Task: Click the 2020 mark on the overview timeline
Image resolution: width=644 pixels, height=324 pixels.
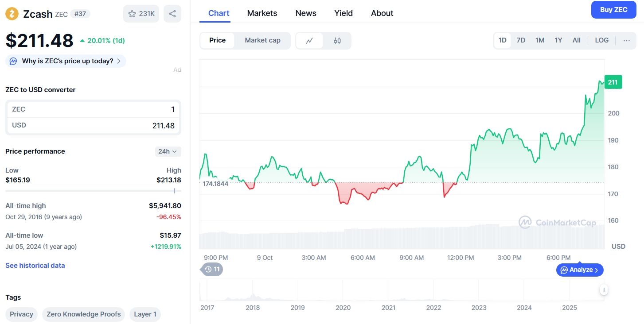Action: pyautogui.click(x=343, y=308)
